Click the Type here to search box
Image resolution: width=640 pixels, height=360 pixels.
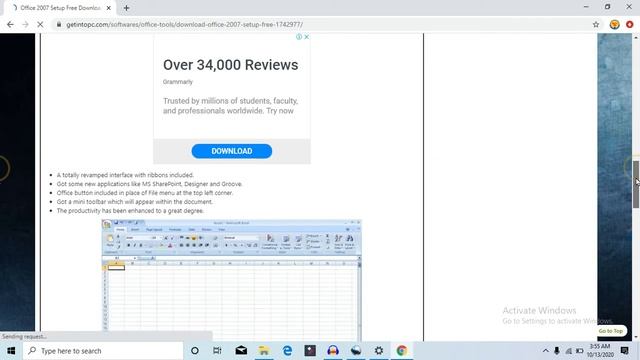click(103, 351)
